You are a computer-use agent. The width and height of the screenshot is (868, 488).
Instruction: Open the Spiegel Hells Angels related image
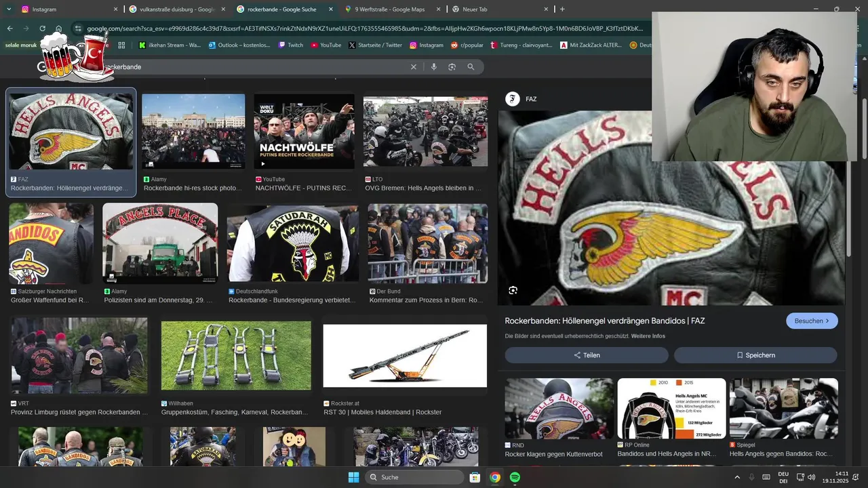(x=784, y=408)
